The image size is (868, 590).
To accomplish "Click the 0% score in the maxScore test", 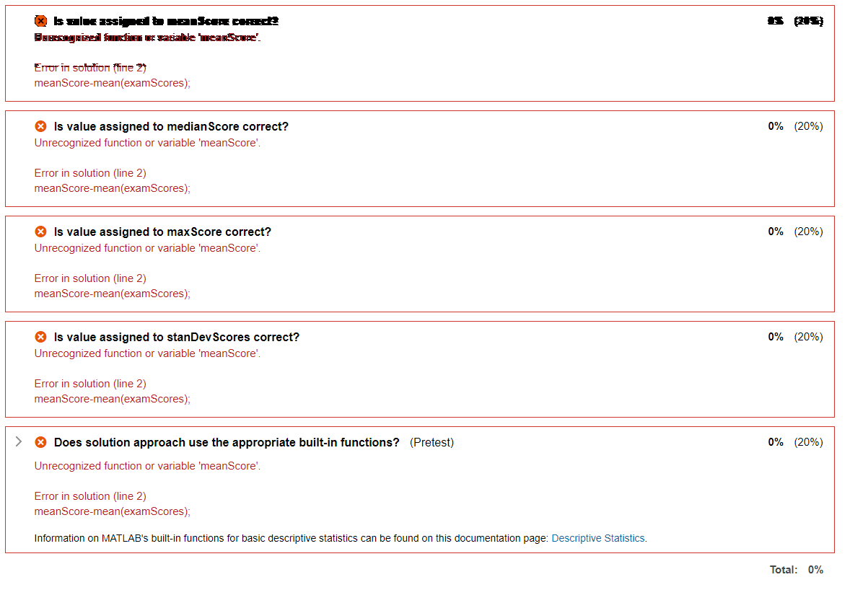I will [x=776, y=232].
